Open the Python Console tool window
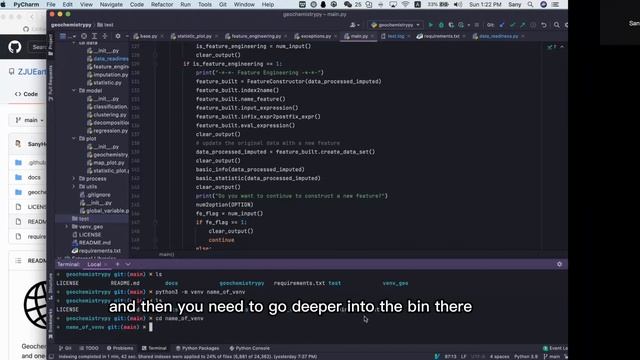 (249, 348)
